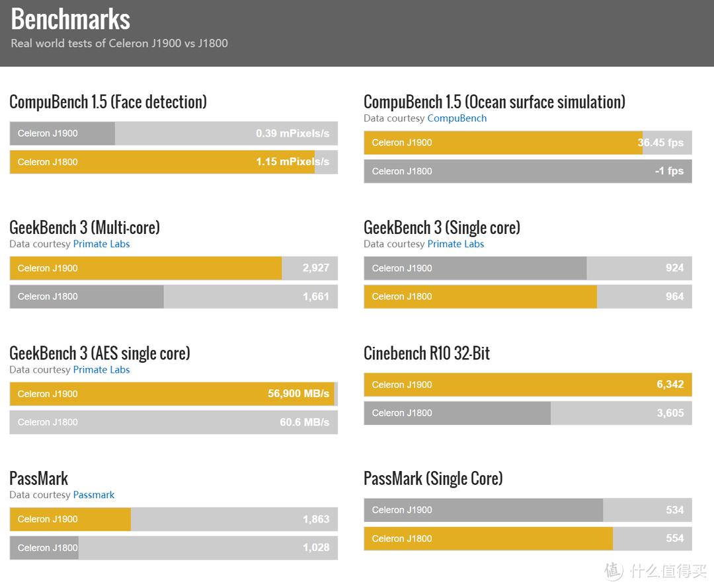Click the PassMark Single Core J1800 554 bar
714x588 pixels.
(528, 538)
